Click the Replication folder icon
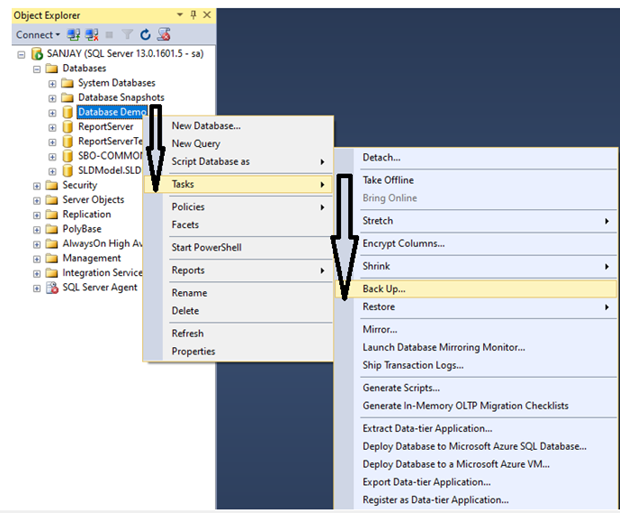Viewport: 620px width, 513px height. click(51, 214)
